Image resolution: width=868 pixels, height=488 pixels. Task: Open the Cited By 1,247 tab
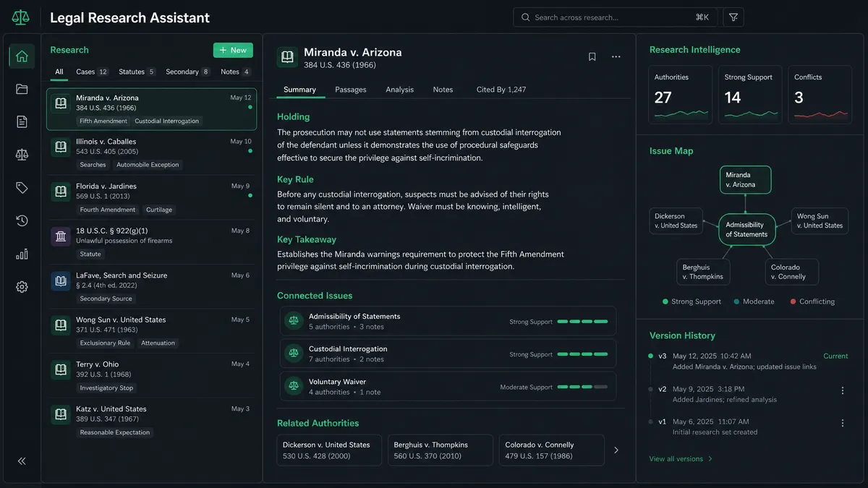pos(501,90)
